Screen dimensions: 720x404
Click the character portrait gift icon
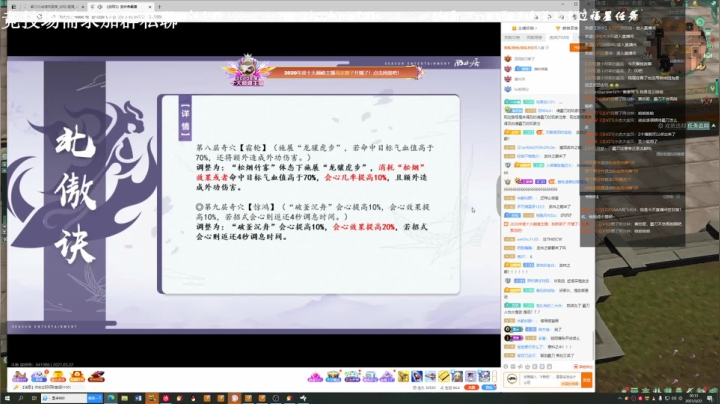click(x=457, y=377)
